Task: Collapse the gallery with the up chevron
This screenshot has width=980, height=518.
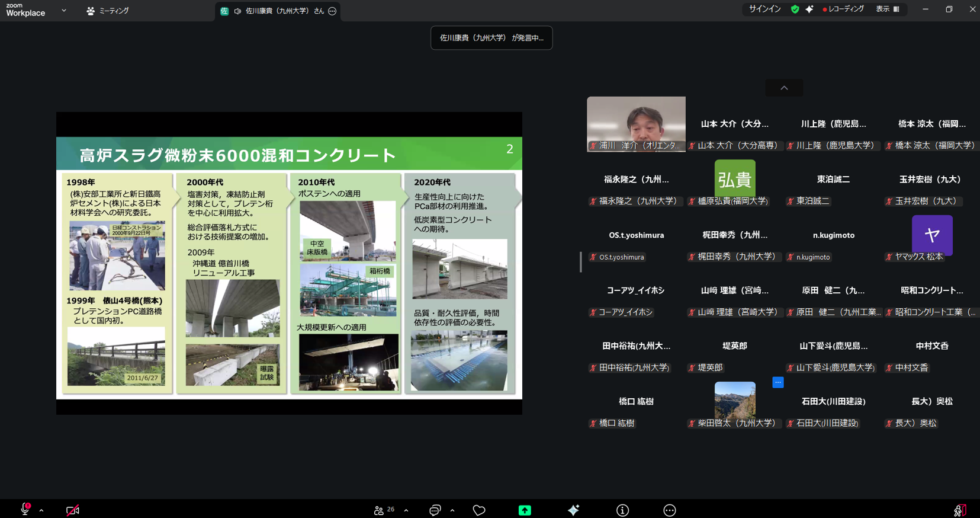Action: click(x=784, y=88)
